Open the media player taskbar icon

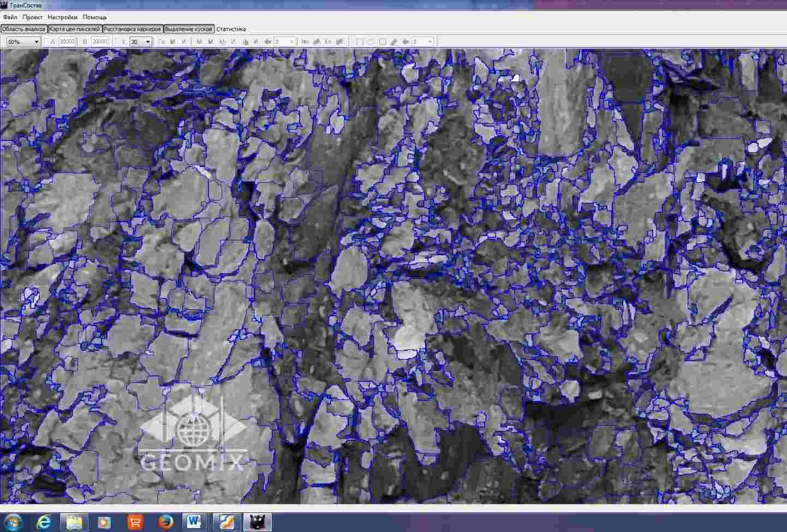[x=104, y=522]
